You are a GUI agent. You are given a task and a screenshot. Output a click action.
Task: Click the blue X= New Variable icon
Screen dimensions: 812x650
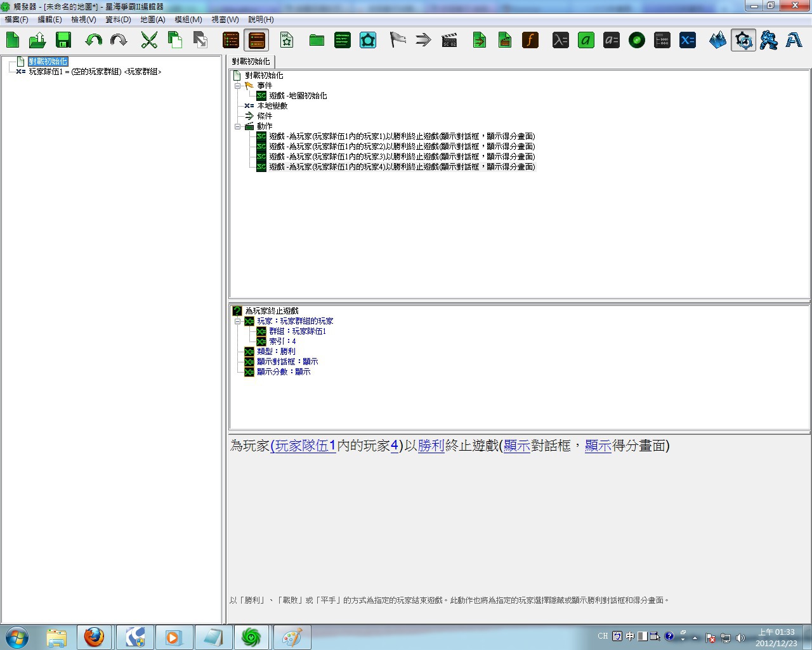[688, 41]
